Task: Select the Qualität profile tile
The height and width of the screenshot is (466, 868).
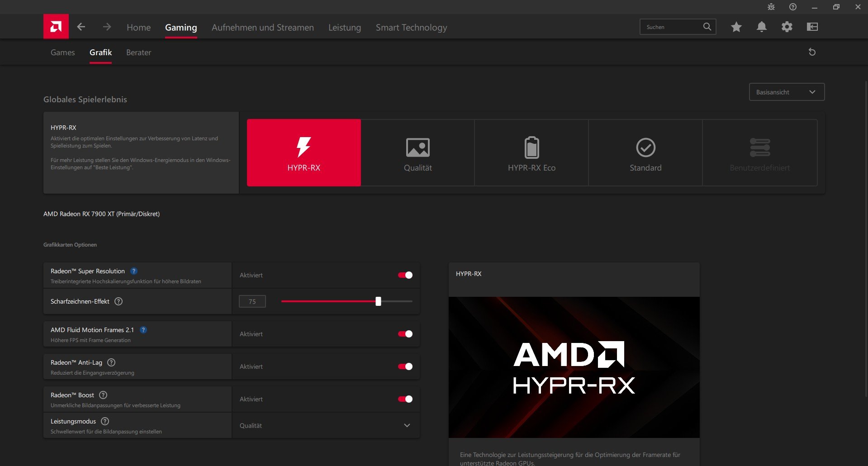Action: tap(418, 153)
